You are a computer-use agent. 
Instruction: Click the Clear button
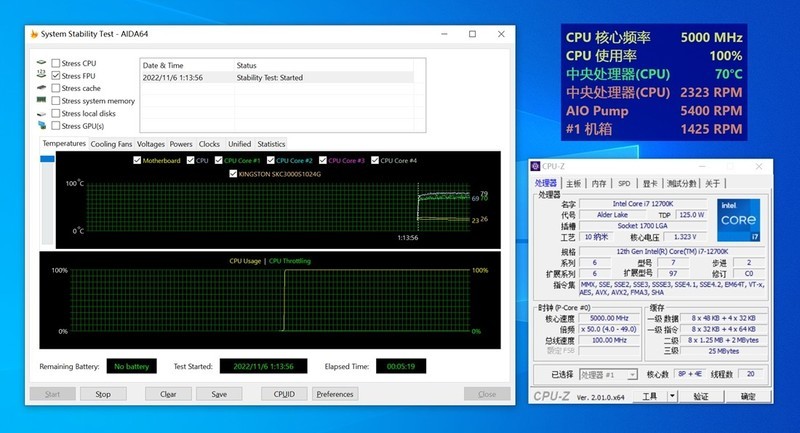pos(168,394)
